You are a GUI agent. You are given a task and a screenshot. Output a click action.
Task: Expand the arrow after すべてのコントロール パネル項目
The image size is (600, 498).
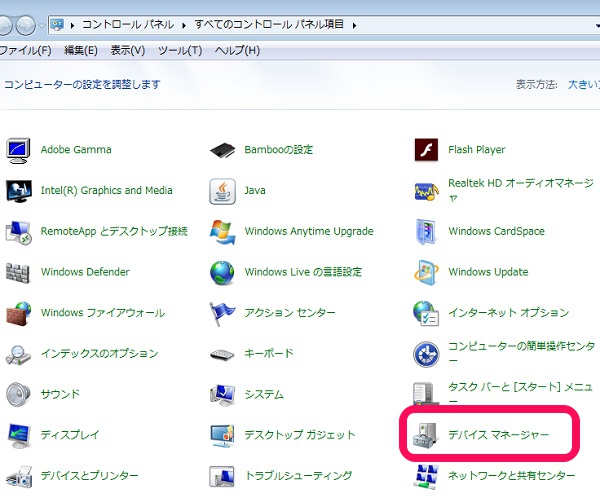point(354,26)
